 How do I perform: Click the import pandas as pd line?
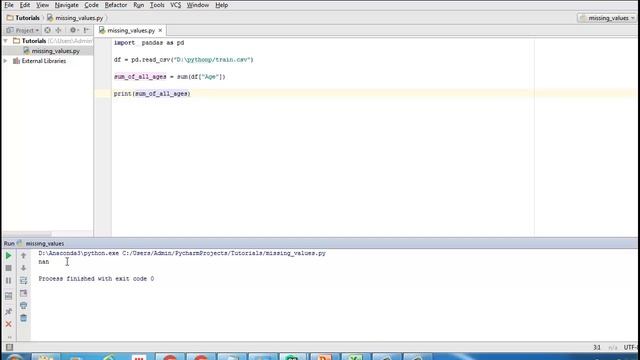(x=149, y=42)
